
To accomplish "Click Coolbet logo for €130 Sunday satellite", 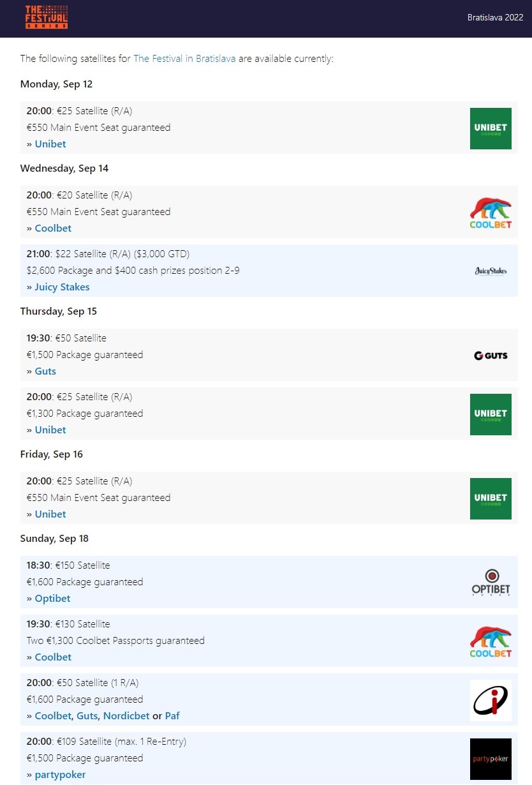I will click(491, 641).
